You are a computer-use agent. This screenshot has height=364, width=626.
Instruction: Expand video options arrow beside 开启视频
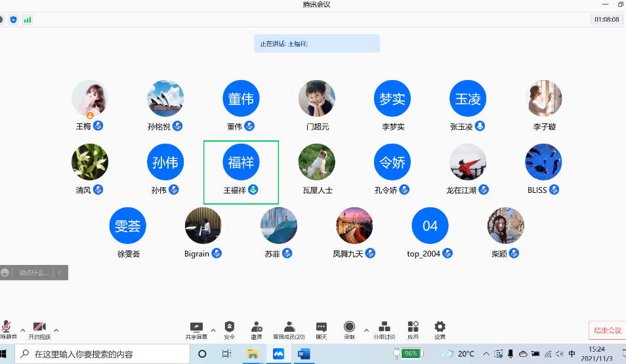[x=56, y=330]
